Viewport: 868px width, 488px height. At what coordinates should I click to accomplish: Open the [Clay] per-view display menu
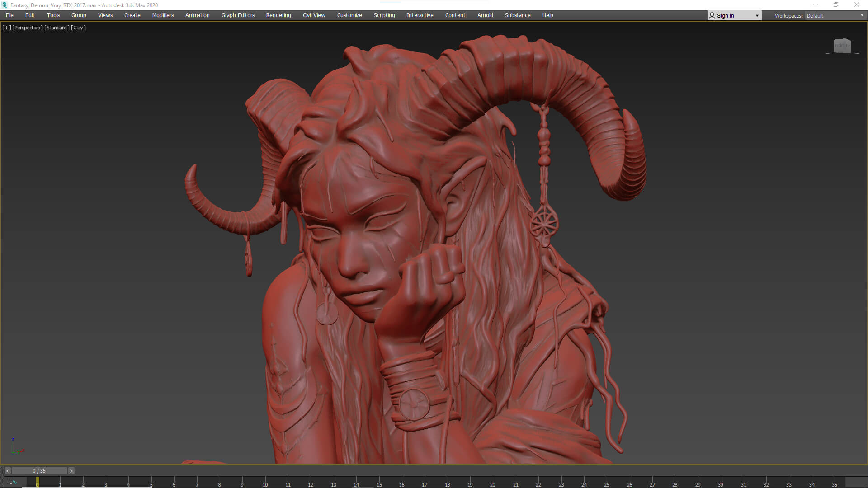[x=78, y=28]
